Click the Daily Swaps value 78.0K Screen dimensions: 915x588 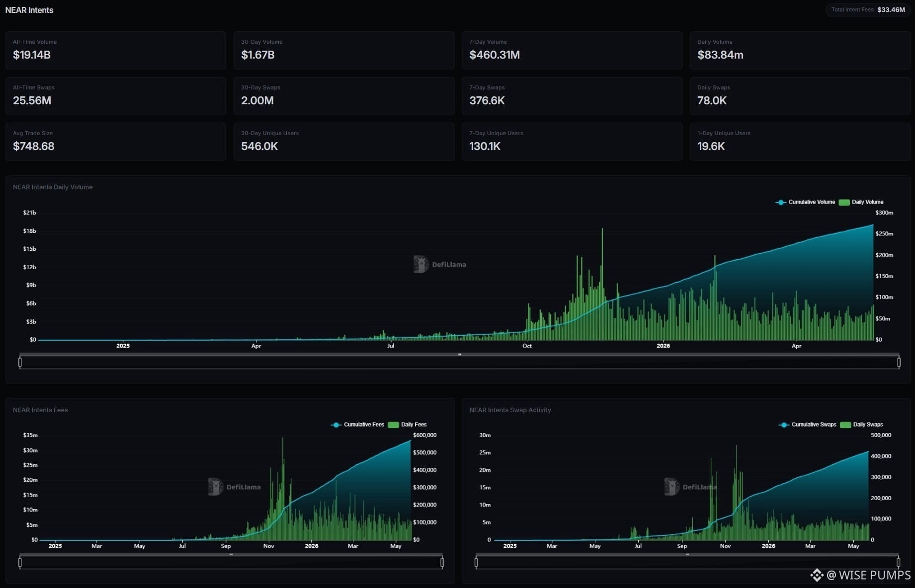(712, 100)
